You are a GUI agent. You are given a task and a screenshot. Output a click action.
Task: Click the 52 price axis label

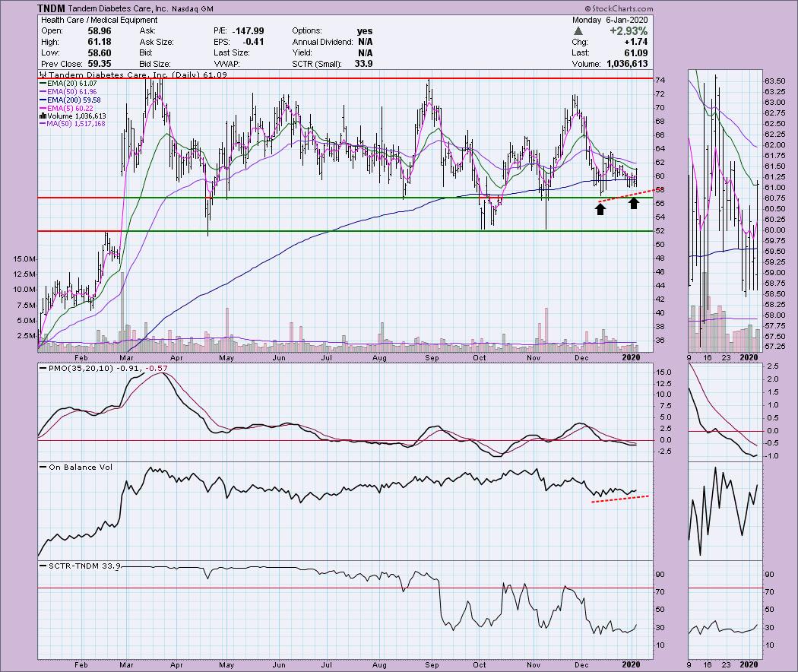660,231
